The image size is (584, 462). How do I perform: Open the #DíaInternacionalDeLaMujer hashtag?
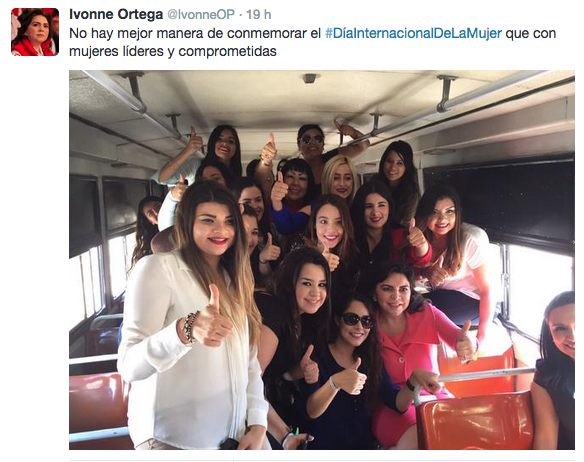pyautogui.click(x=413, y=33)
